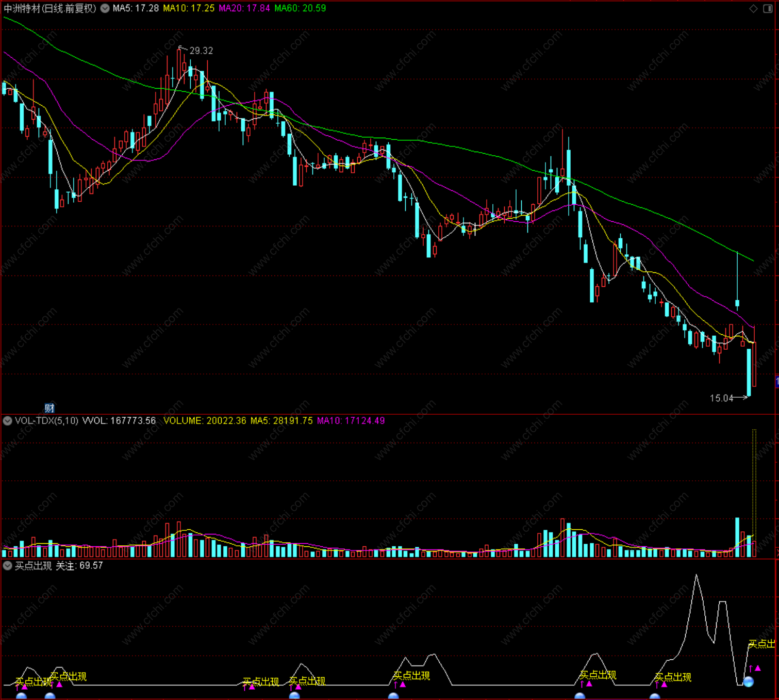779x700 pixels.
Task: Click MA20: 17.84 label
Action: pyautogui.click(x=244, y=8)
